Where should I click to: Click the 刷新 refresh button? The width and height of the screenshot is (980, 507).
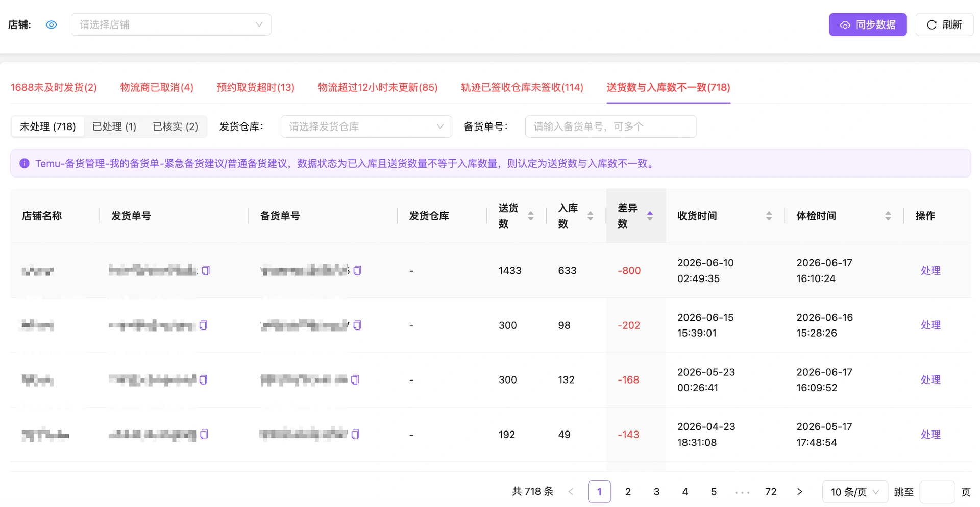(x=944, y=24)
